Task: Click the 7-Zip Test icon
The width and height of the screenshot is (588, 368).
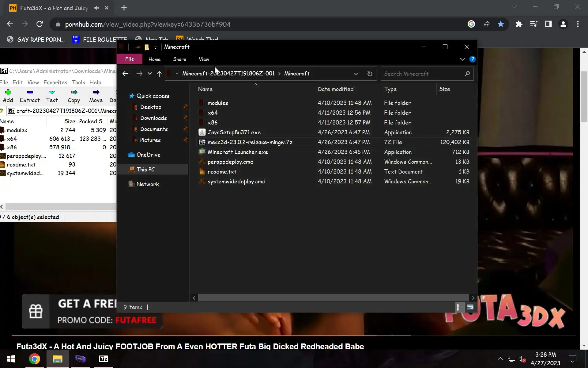Action: [52, 92]
